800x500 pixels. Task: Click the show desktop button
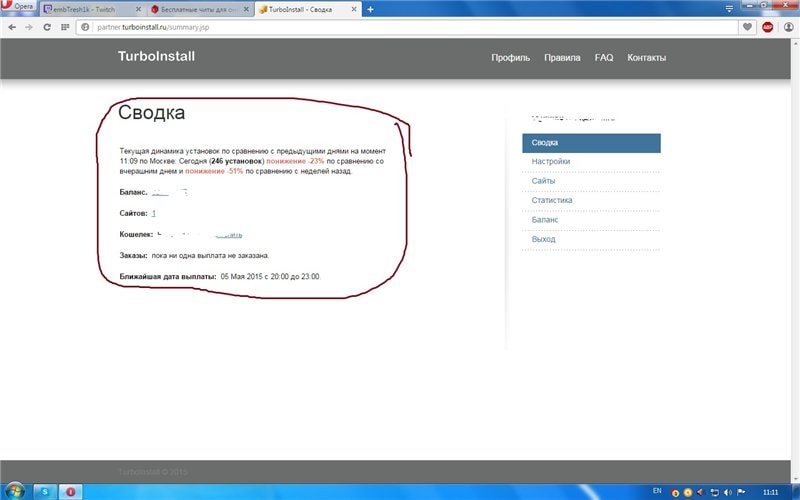(795, 492)
